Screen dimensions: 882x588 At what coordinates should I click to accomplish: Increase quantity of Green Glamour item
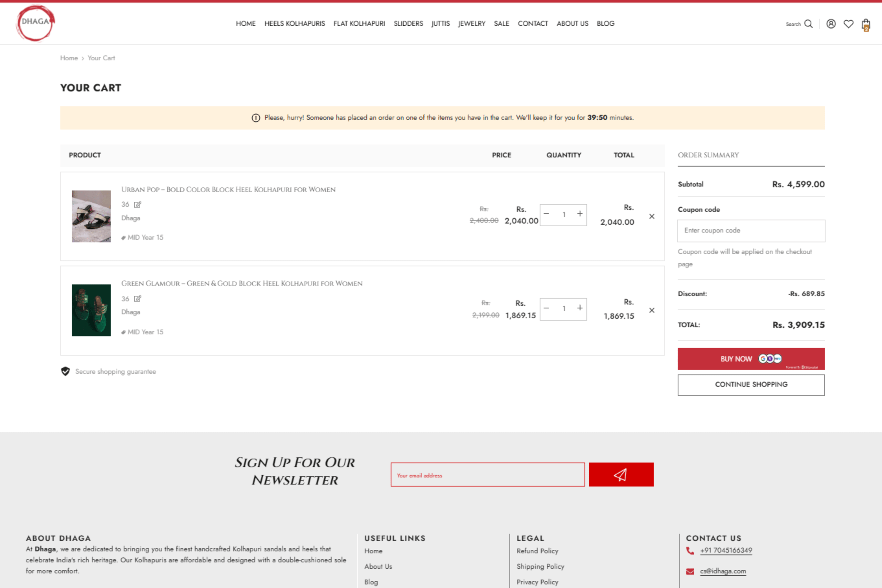click(580, 308)
